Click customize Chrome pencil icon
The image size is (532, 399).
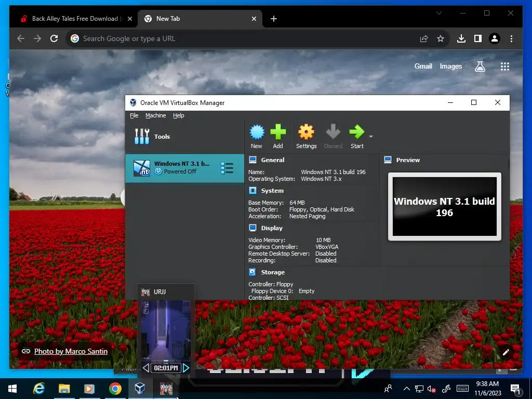(506, 352)
